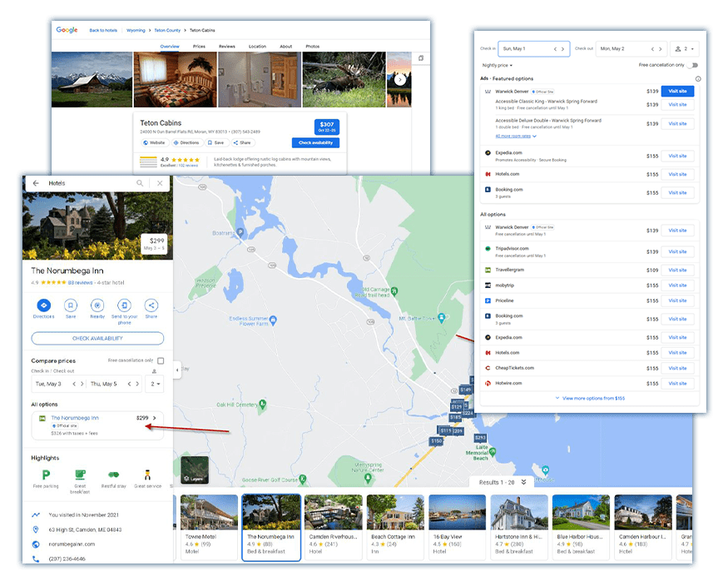The width and height of the screenshot is (728, 586).
Task: Click the CHECK AVAILABILITY button
Action: pyautogui.click(x=97, y=337)
